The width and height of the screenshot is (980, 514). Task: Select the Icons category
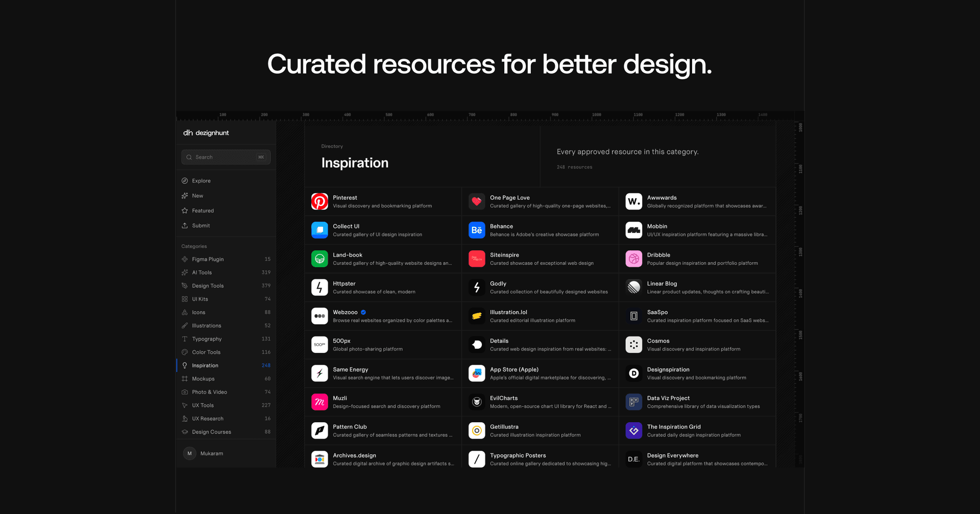[x=226, y=312]
